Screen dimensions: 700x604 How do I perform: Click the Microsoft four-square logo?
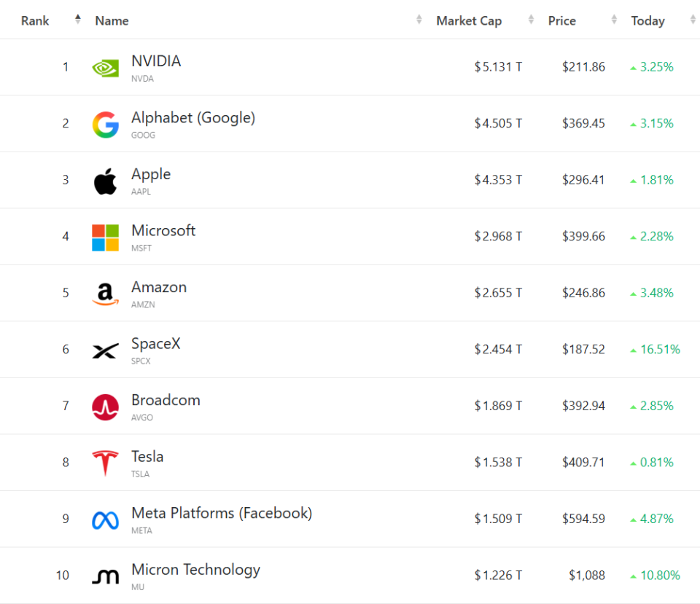[105, 238]
